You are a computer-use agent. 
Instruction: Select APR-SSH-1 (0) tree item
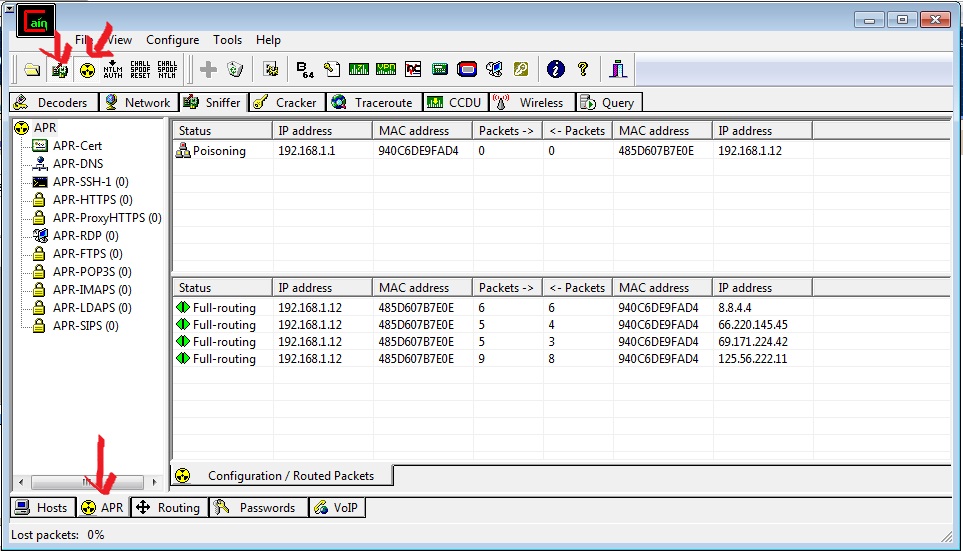coord(90,182)
